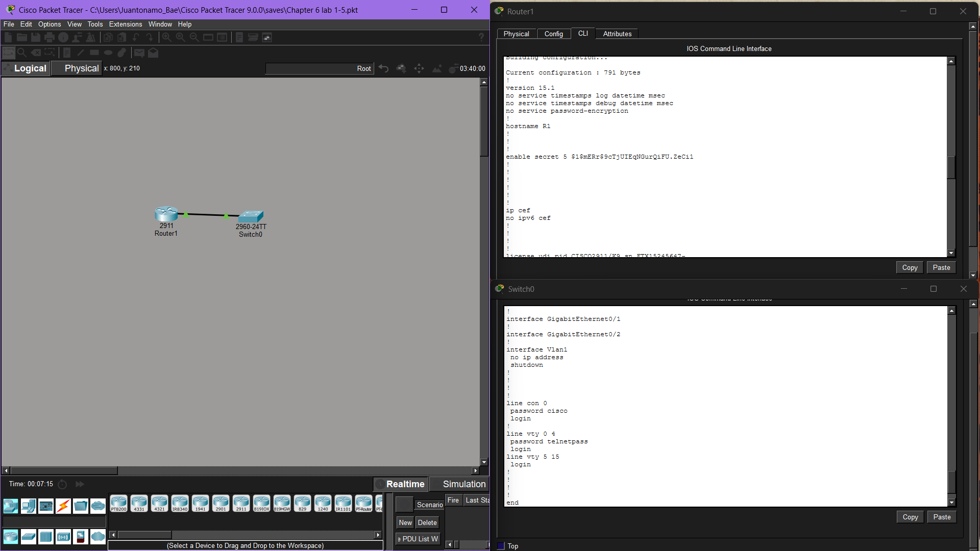This screenshot has height=551, width=980.
Task: Choose the Wireless Devices subcategory icon
Action: 63,537
